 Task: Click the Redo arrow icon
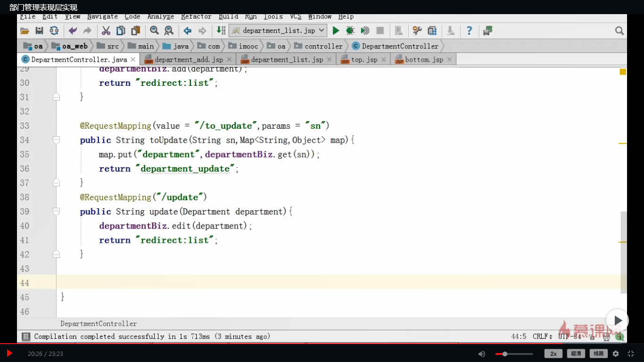87,31
